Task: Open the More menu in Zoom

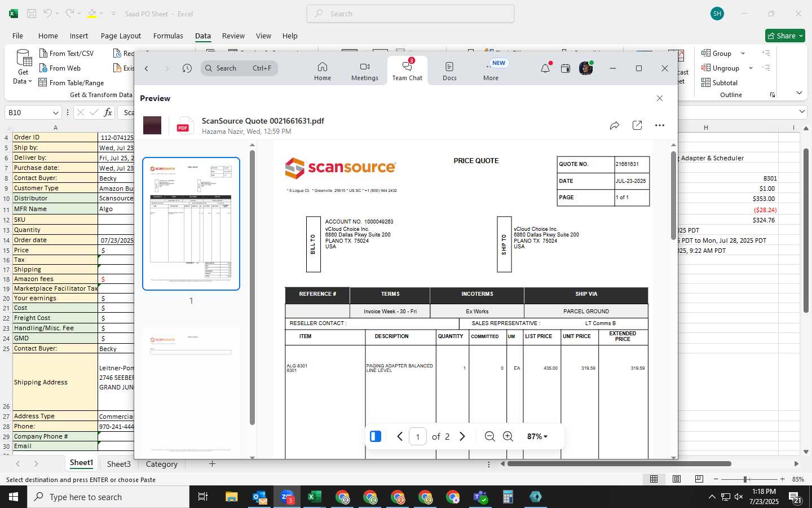Action: click(491, 71)
